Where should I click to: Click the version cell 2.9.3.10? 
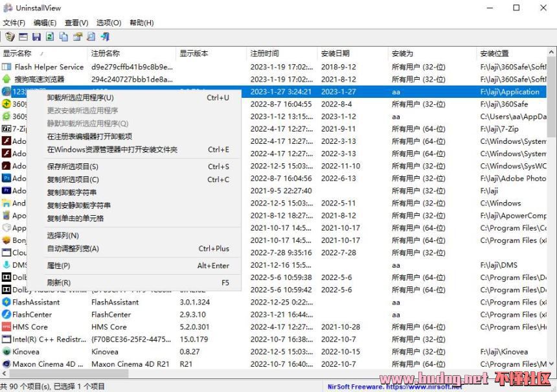(193, 314)
